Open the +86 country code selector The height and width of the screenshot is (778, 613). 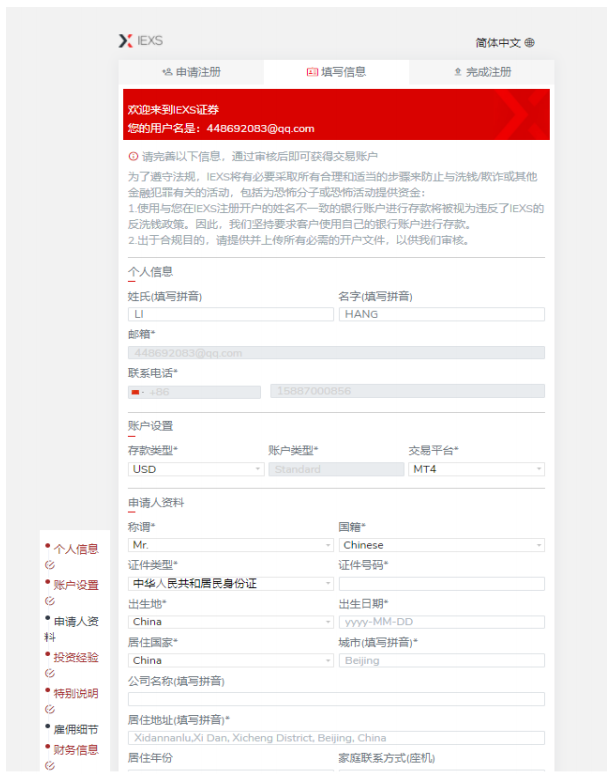coord(194,392)
